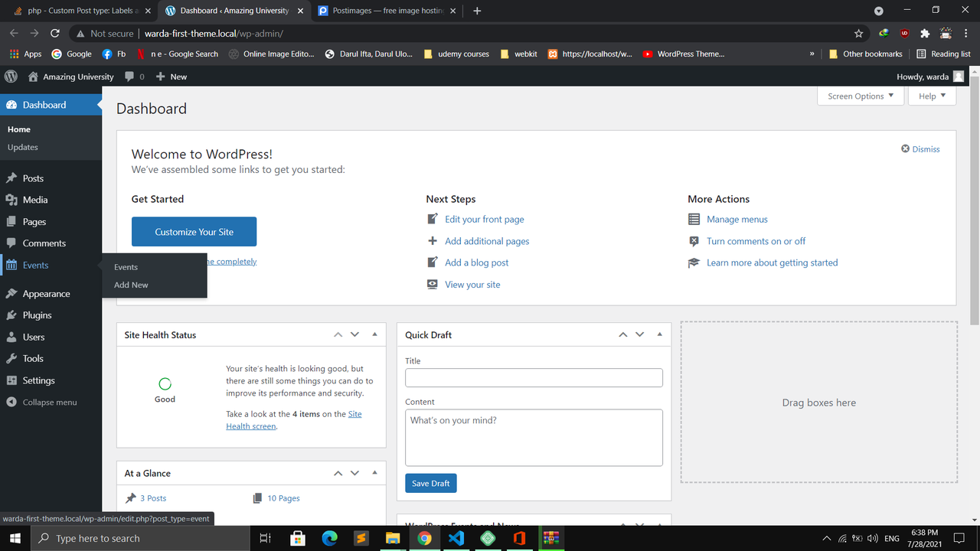Image resolution: width=980 pixels, height=551 pixels.
Task: Bookmark this page with the star icon
Action: (859, 34)
